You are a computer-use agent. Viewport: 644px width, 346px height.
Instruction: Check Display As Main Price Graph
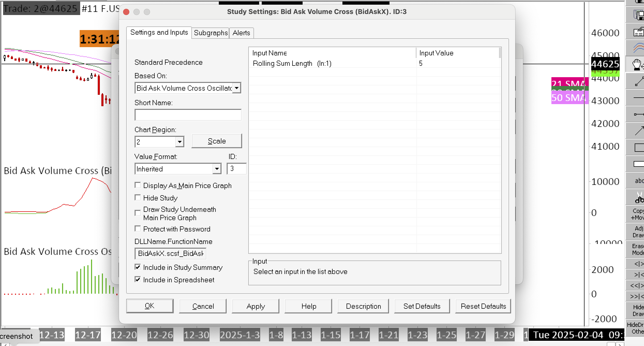pyautogui.click(x=138, y=185)
